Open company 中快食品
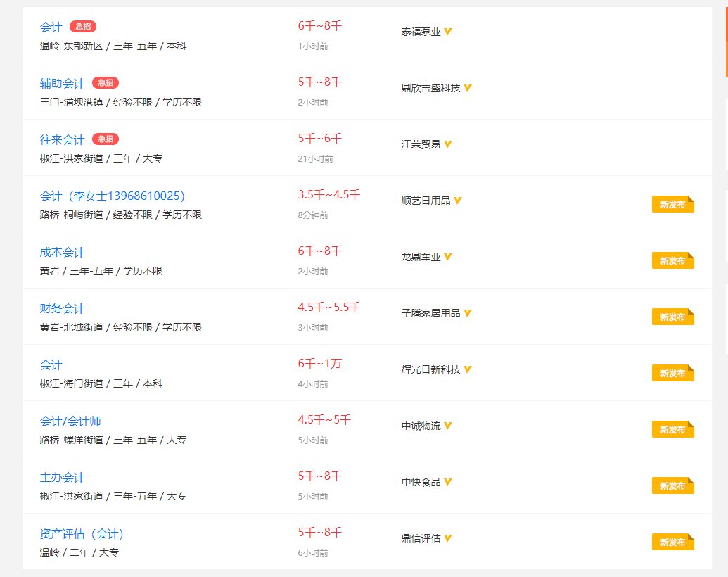 click(x=421, y=482)
